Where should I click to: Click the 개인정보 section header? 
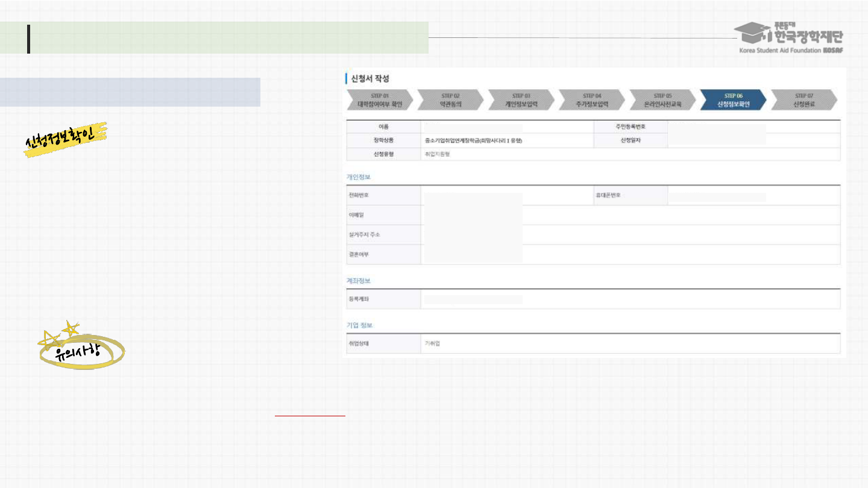pos(358,178)
